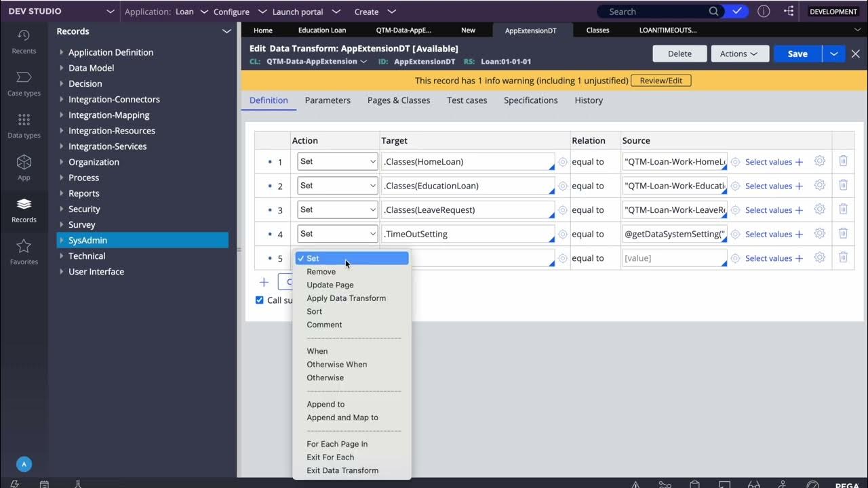Open the Education Loan tab
Screen dimensions: 868x488
click(x=322, y=30)
